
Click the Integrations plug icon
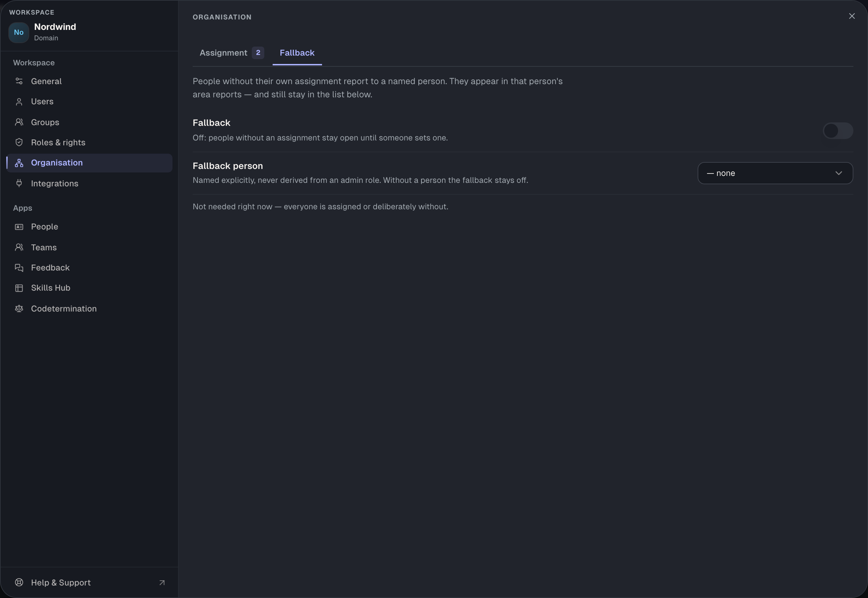[19, 183]
